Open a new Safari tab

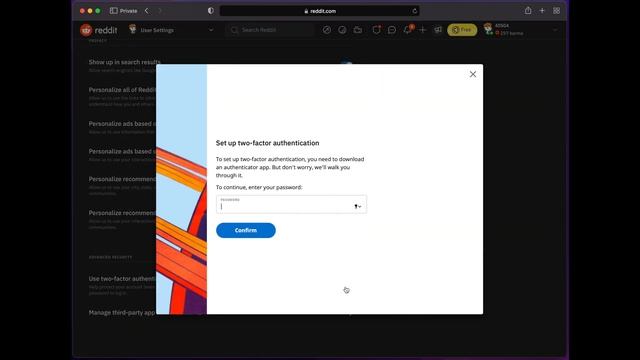tap(542, 11)
